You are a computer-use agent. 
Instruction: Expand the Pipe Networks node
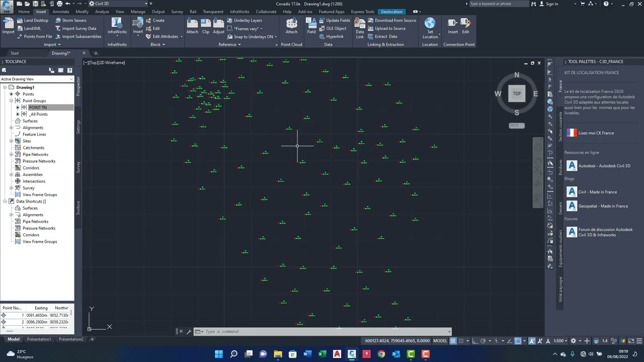coord(12,154)
